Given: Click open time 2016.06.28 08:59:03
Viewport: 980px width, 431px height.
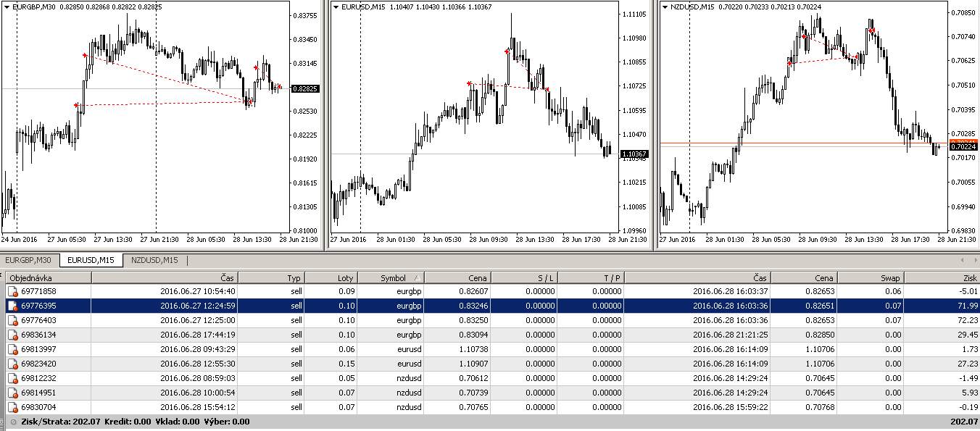Looking at the screenshot, I should click(x=197, y=378).
